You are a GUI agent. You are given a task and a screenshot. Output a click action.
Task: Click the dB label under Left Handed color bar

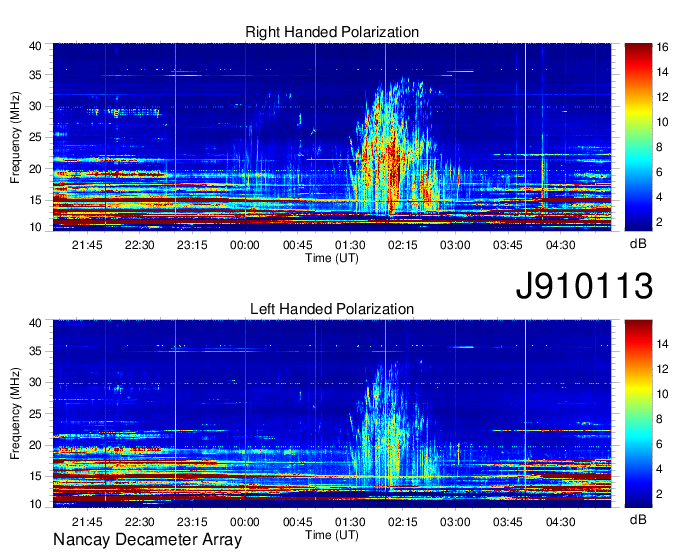pyautogui.click(x=638, y=519)
